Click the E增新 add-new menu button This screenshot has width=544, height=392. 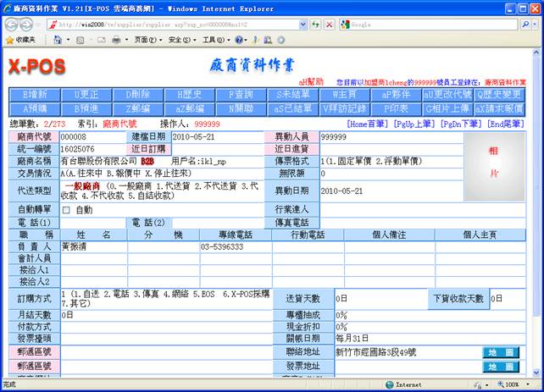pos(35,95)
